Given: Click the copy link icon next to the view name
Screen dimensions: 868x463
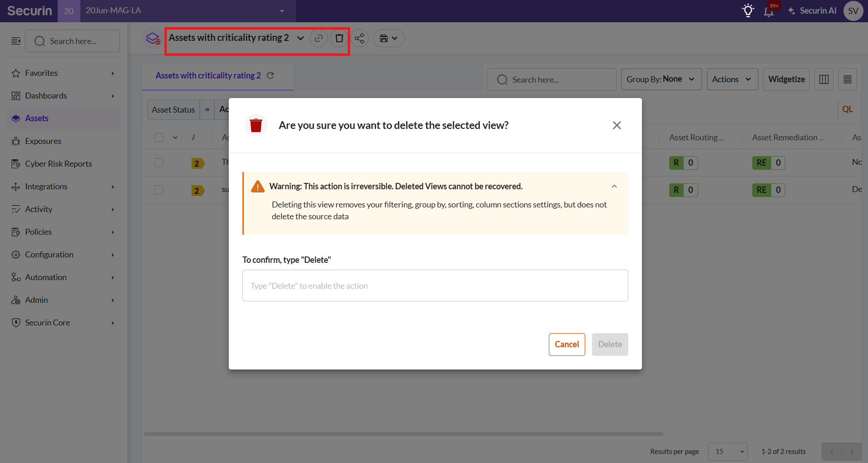Looking at the screenshot, I should point(319,38).
